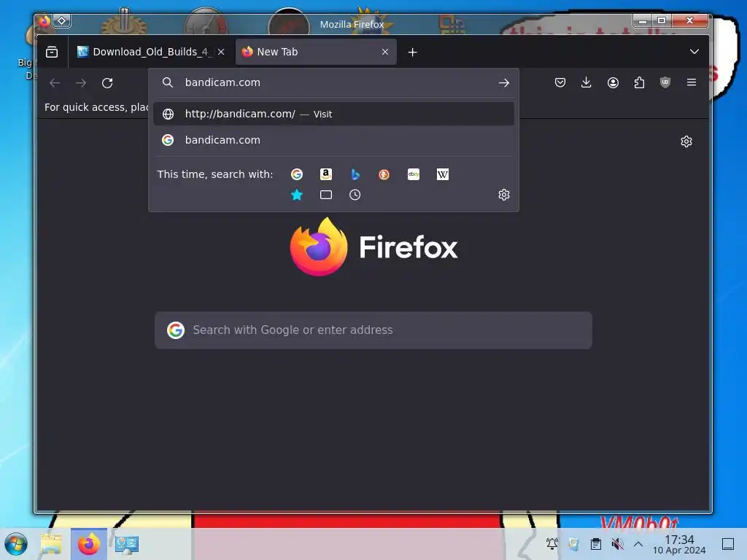Click the Search with Google page field

[x=373, y=330]
